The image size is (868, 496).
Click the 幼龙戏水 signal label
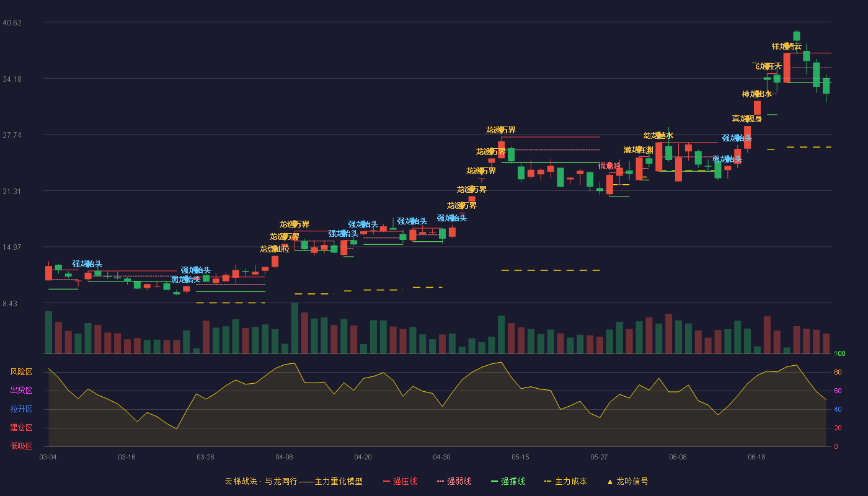tap(658, 136)
